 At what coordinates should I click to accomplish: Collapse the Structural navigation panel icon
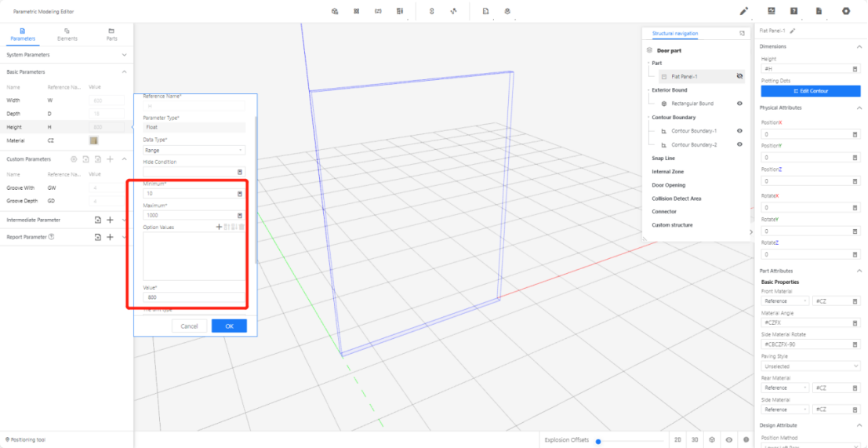coord(742,34)
